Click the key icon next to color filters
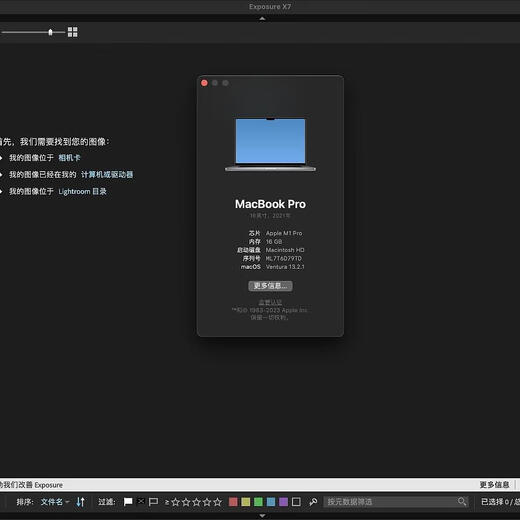Screen dimensions: 520x520 (313, 502)
